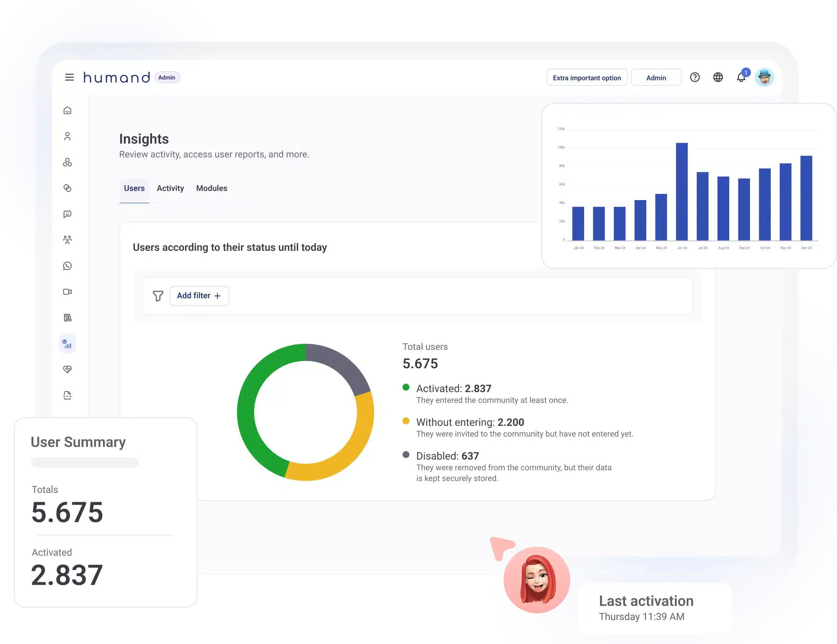
Task: Open the WhatsApp phone icon in the sidebar
Action: [x=68, y=266]
